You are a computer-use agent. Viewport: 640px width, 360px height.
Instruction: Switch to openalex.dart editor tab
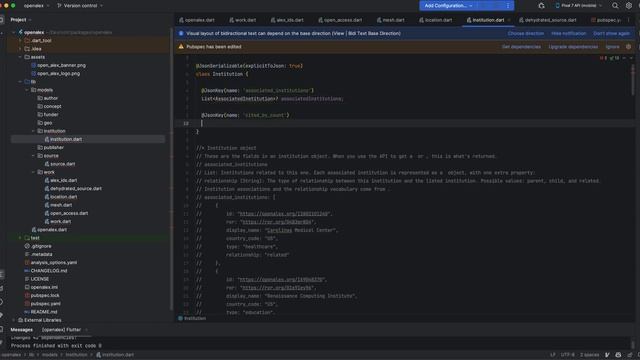click(x=197, y=20)
